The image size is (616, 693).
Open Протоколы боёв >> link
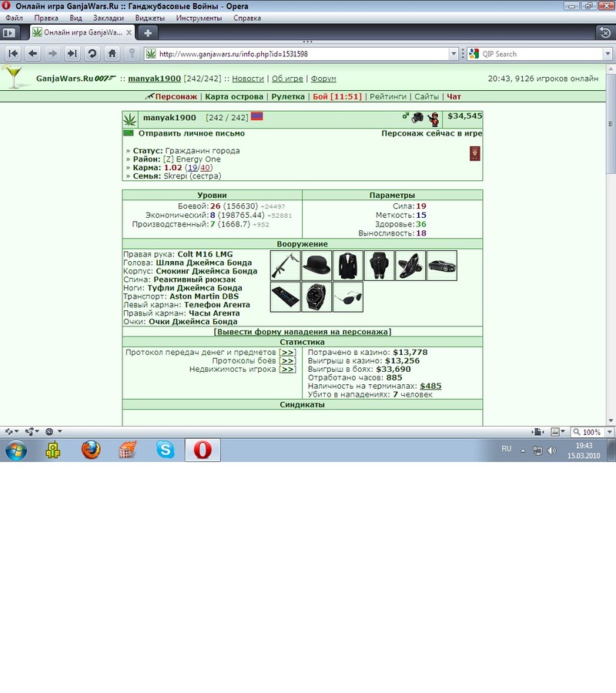(287, 360)
